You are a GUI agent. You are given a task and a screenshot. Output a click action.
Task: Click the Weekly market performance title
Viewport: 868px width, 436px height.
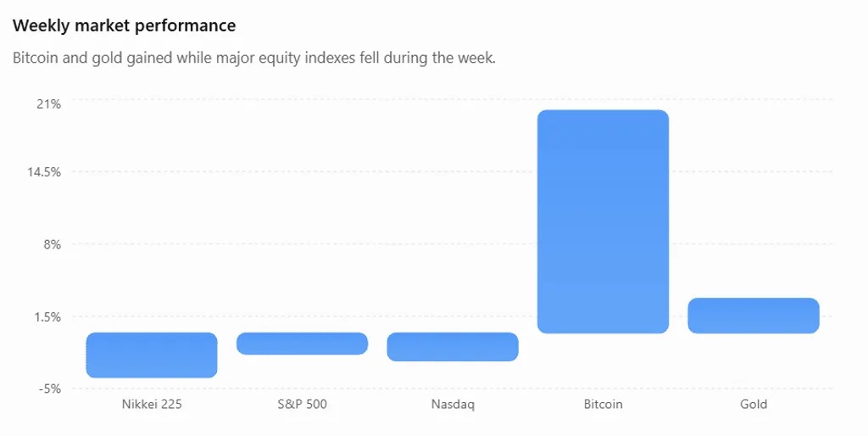[124, 25]
